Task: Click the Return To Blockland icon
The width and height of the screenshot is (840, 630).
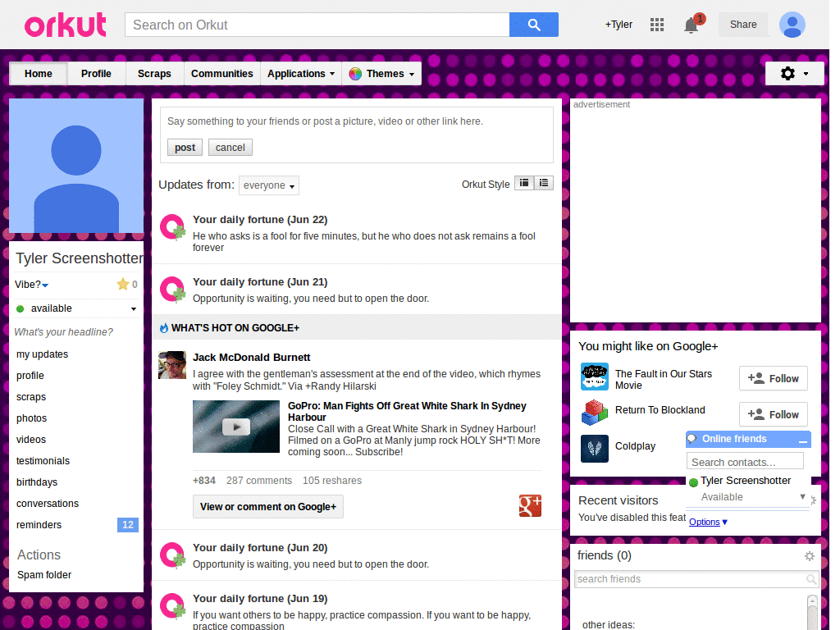Action: (595, 413)
